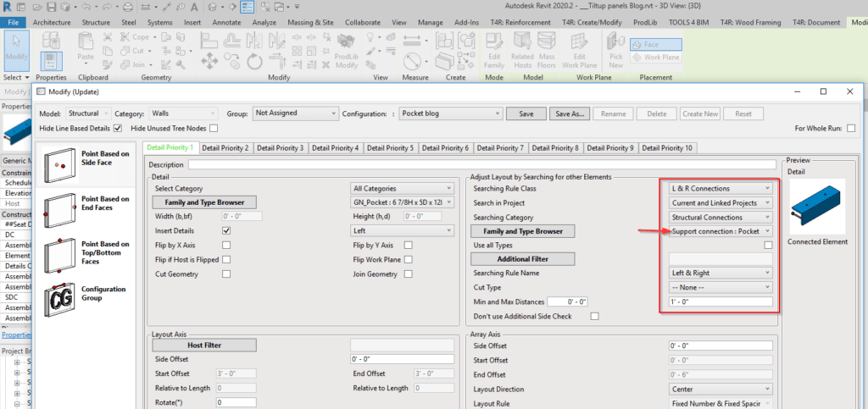
Task: Uncheck Hide Line Based Details checkbox
Action: [x=117, y=128]
